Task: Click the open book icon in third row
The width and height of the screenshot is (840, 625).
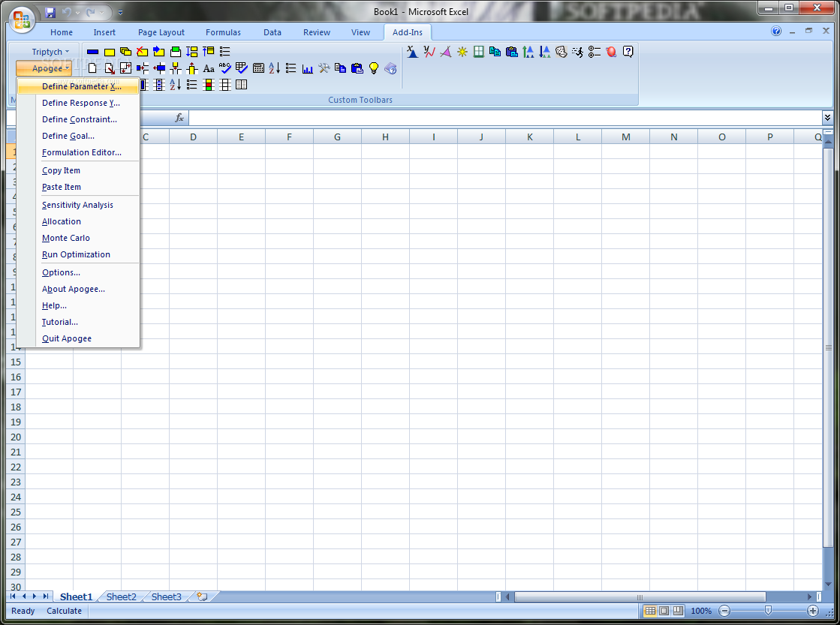Action: pos(242,85)
